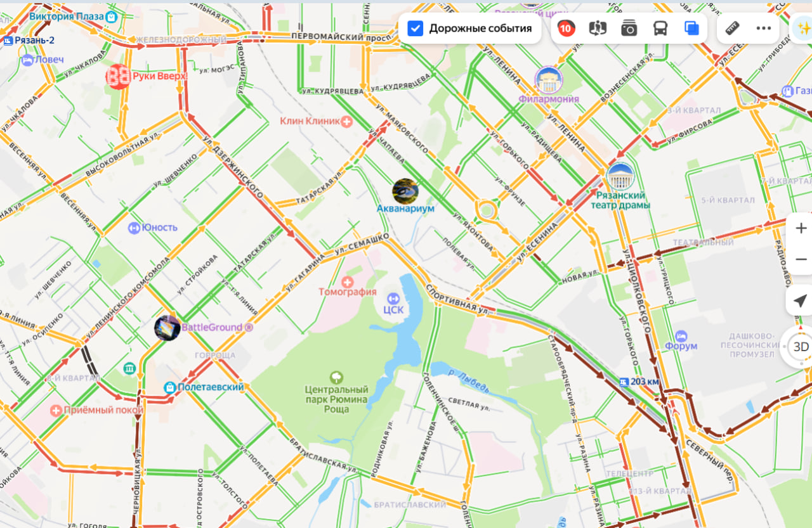Viewport: 812px width, 528px height.
Task: Select the Руки Вверх! place label
Action: 160,77
